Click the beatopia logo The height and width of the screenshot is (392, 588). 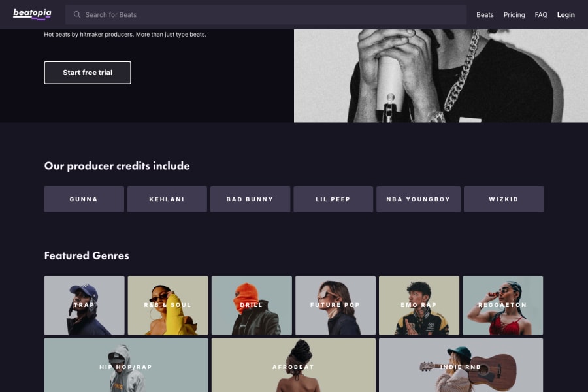pyautogui.click(x=31, y=14)
